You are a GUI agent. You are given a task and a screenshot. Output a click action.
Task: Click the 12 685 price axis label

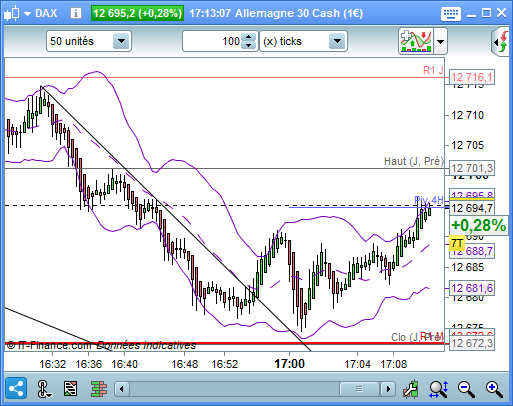click(x=467, y=267)
